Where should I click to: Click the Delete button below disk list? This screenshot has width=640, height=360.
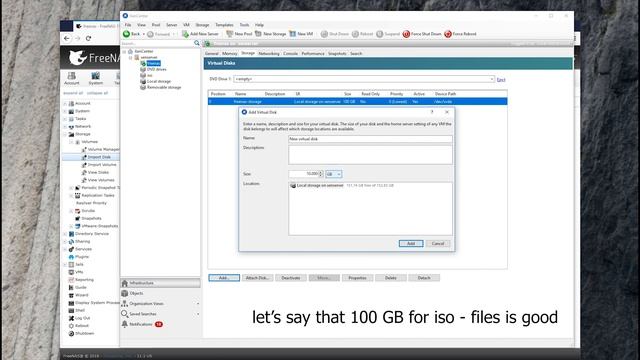(391, 278)
